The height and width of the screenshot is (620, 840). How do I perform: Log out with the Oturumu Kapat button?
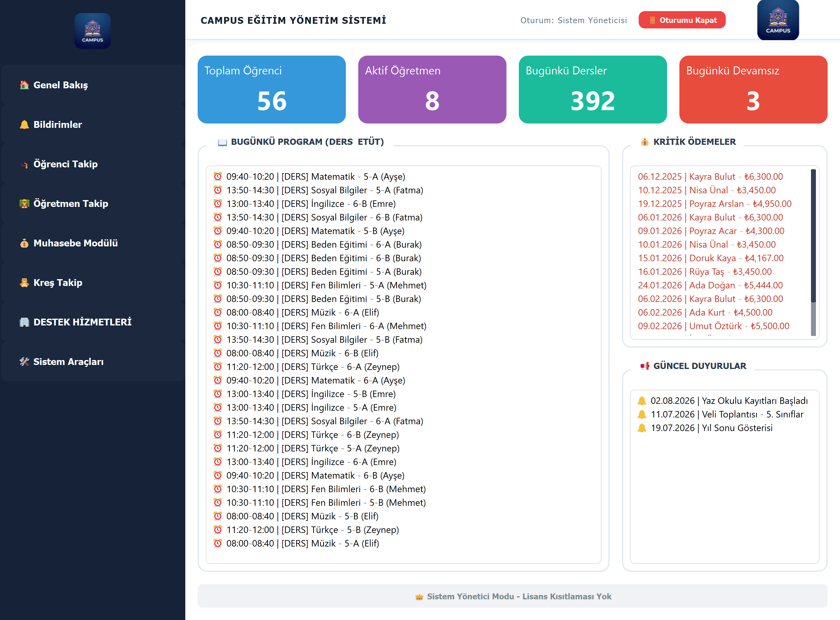pos(682,20)
